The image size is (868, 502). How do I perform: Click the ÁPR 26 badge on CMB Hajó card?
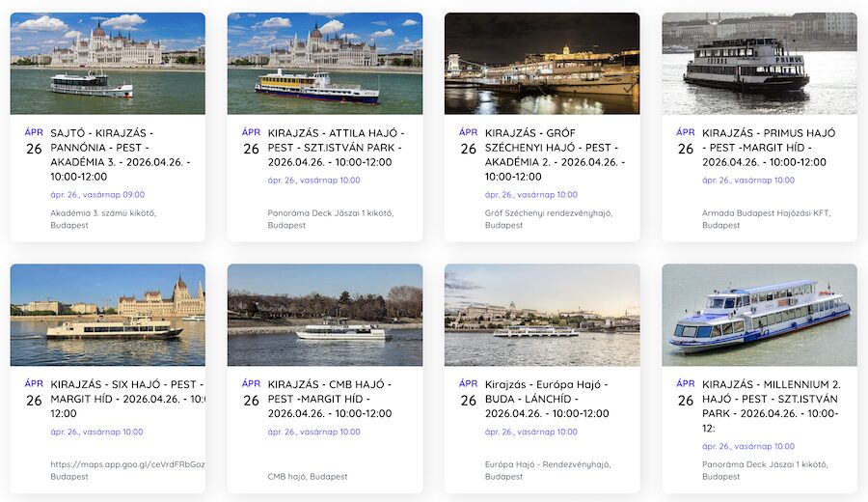pos(251,393)
